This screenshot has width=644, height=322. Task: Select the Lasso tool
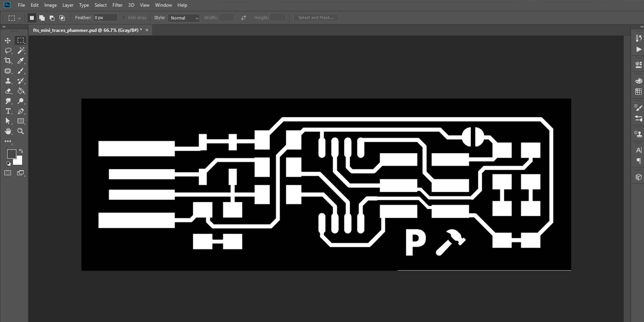[8, 51]
